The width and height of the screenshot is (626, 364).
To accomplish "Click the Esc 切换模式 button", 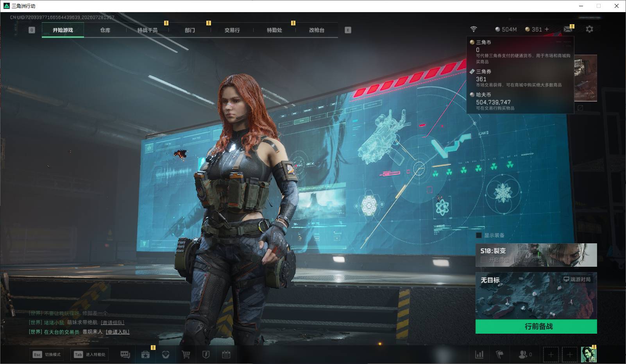I will pyautogui.click(x=47, y=355).
